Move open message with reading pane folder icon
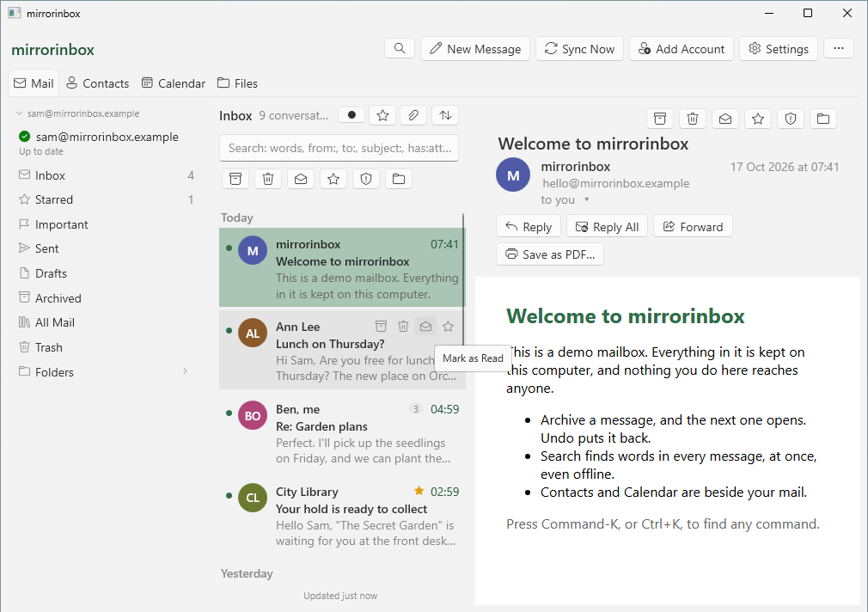This screenshot has width=868, height=612. pos(823,119)
